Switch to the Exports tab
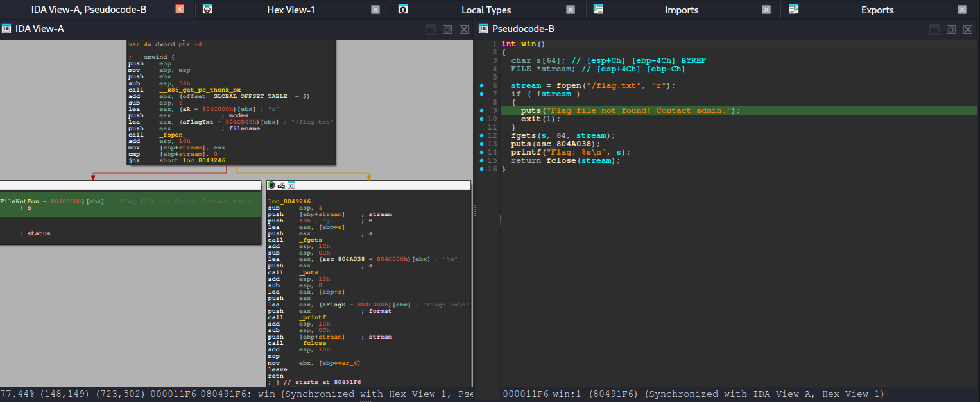 click(877, 10)
